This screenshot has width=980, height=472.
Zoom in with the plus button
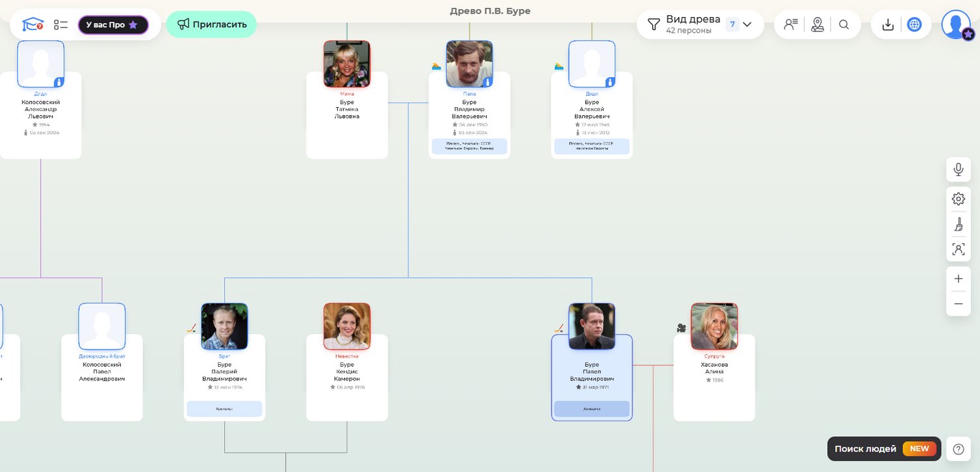coord(958,279)
